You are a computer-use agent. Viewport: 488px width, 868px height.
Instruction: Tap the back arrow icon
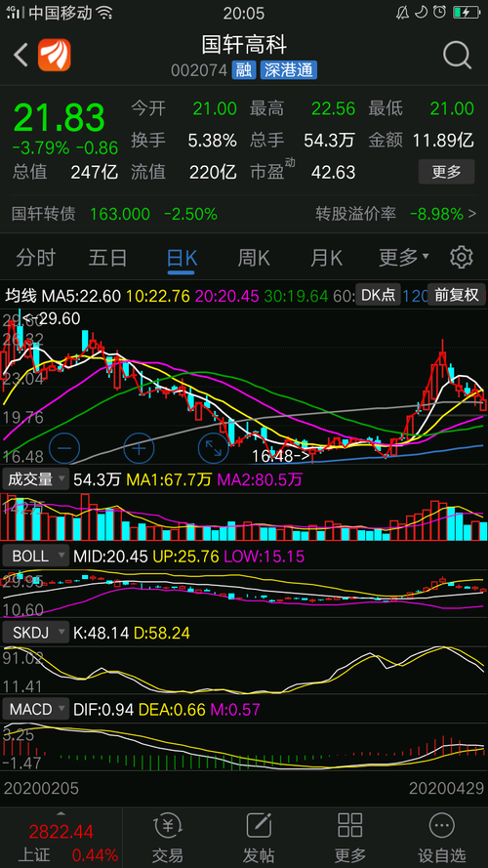(20, 56)
